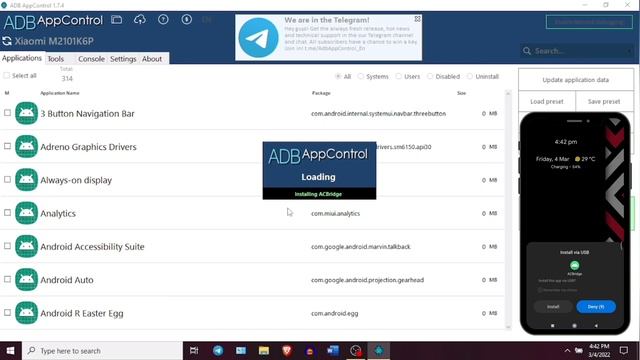Check the Always-on display box
640x360 pixels.
point(7,179)
